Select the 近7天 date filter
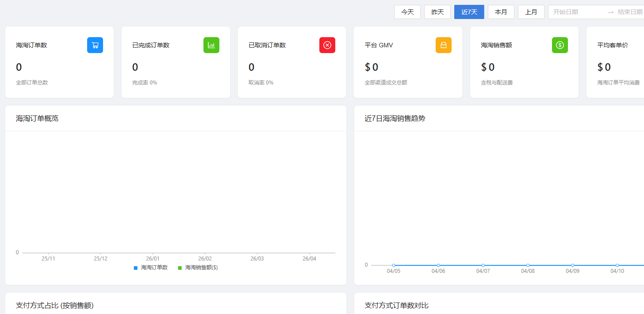 (469, 12)
